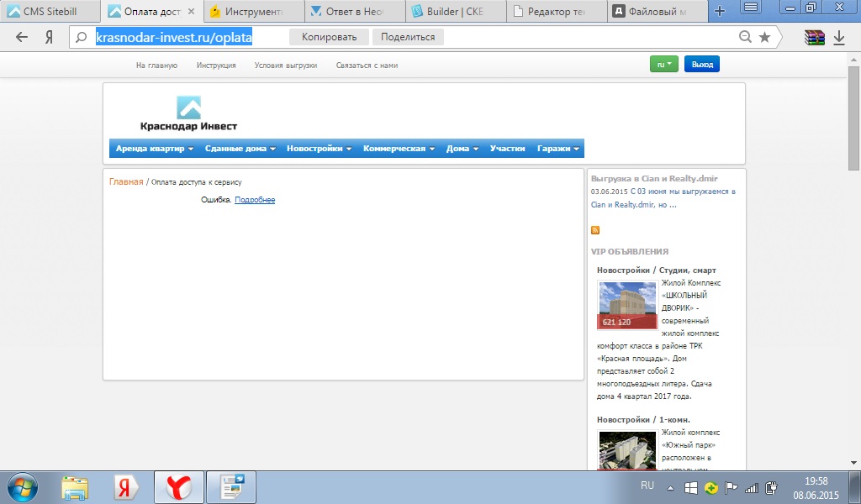This screenshot has width=861, height=504.
Task: Switch to the CMS Sitebill tab
Action: coord(50,12)
